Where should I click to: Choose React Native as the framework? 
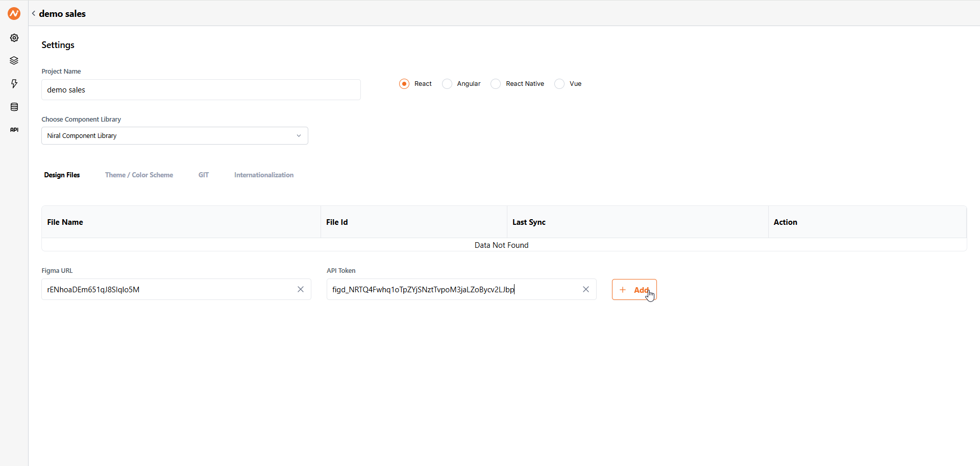tap(496, 84)
